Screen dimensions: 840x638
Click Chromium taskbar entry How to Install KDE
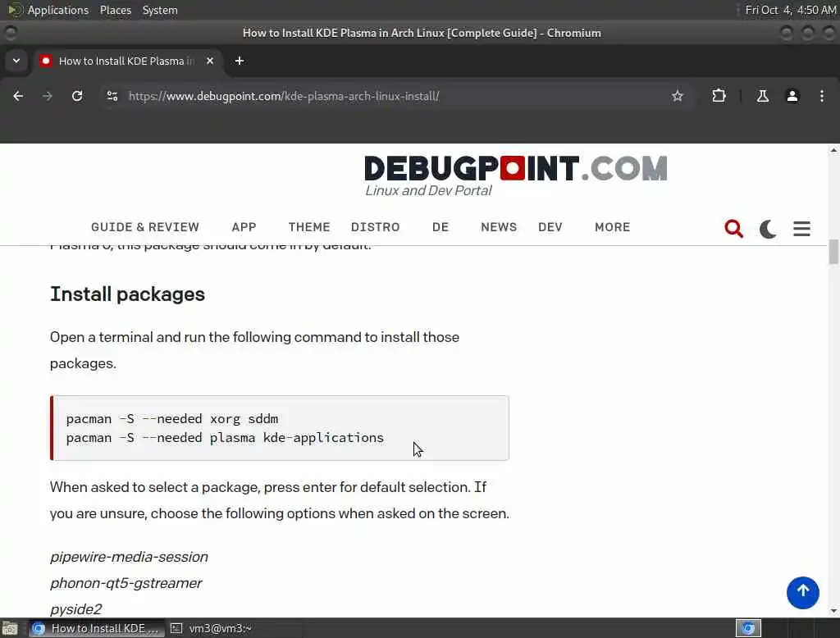click(97, 628)
